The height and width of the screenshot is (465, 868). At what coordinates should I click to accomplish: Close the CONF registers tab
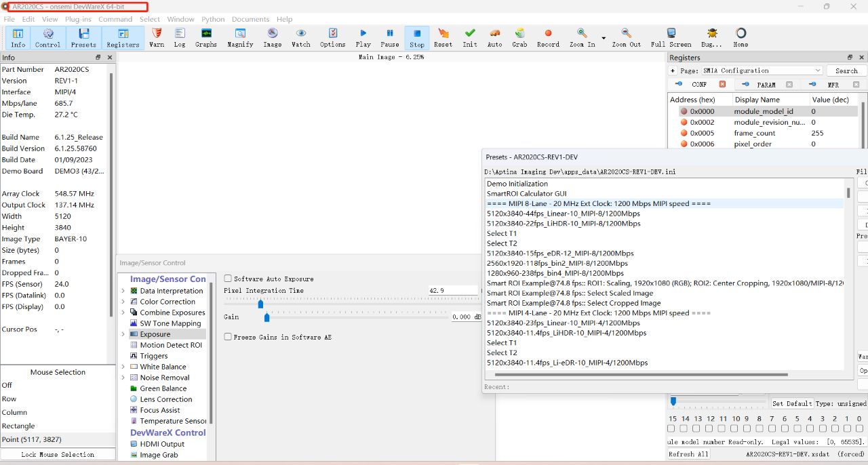(722, 85)
